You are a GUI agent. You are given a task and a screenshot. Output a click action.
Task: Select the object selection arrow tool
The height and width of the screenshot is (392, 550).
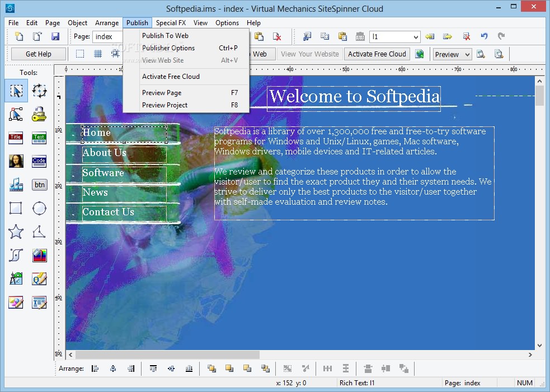click(16, 91)
